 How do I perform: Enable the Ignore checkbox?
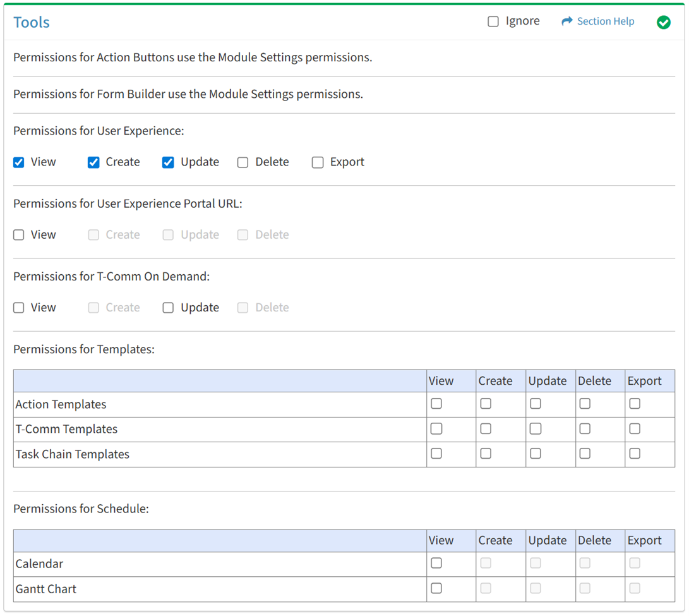coord(493,22)
